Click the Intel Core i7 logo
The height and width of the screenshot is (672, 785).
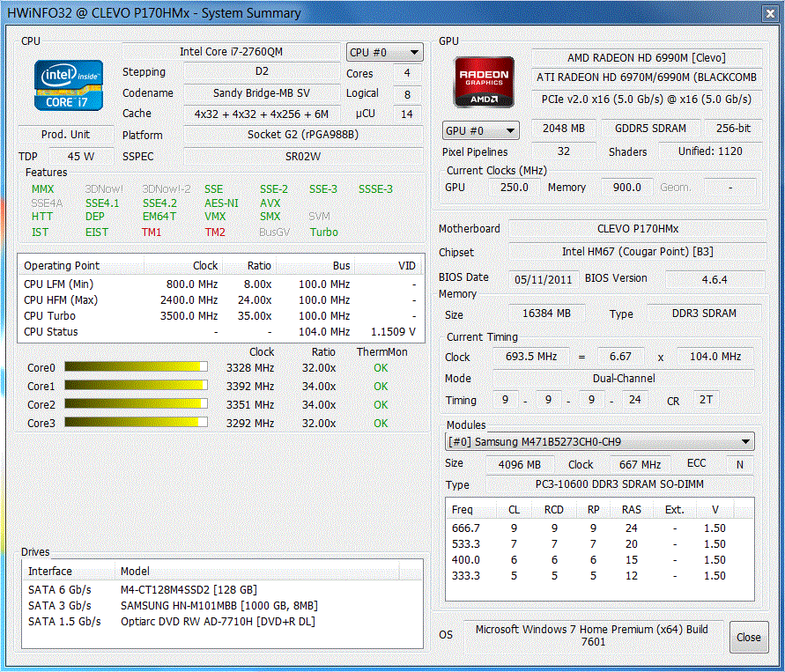click(x=69, y=85)
